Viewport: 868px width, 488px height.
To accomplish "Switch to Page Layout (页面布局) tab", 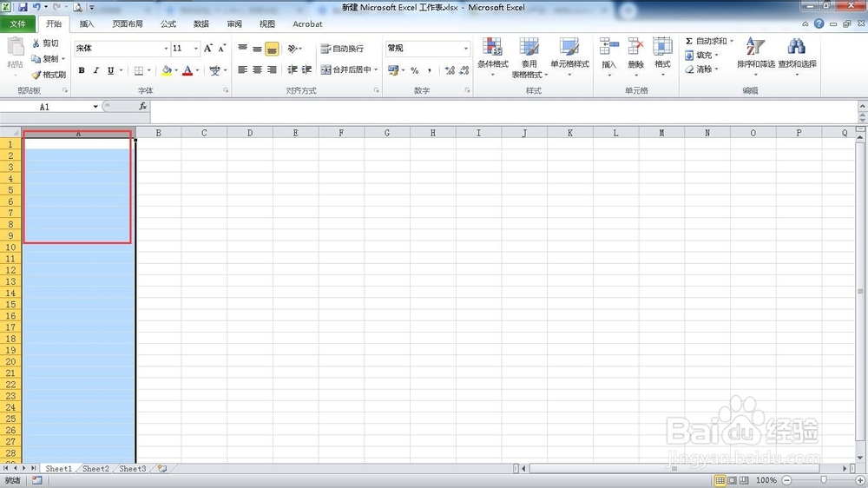I will tap(128, 23).
